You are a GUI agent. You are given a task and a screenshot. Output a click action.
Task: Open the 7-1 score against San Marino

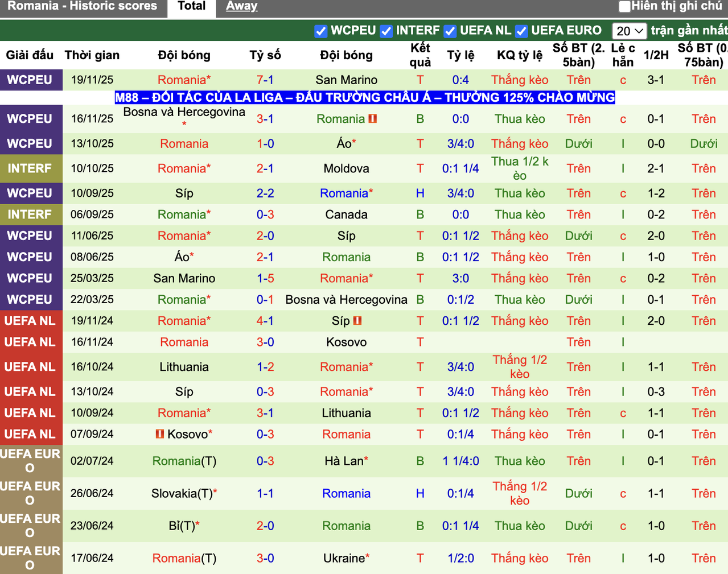[265, 80]
